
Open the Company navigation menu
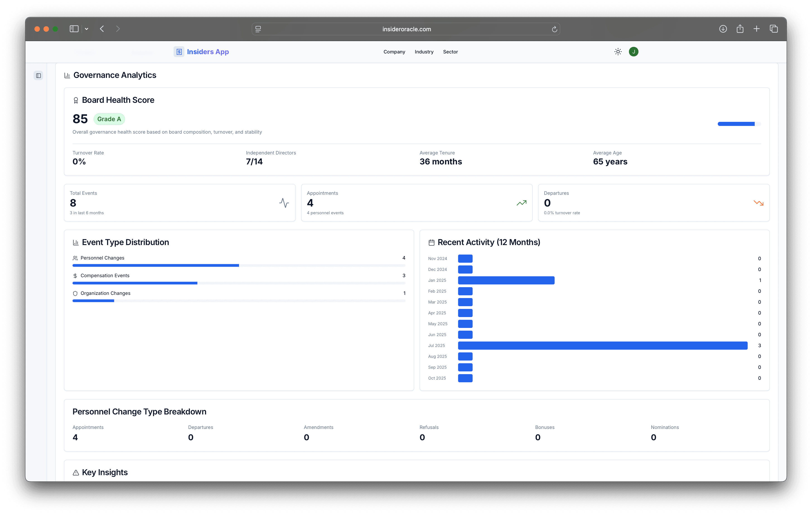click(394, 52)
